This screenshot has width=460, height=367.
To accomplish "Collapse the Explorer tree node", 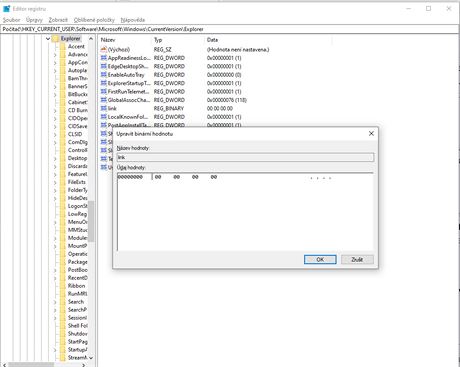I will click(x=48, y=39).
